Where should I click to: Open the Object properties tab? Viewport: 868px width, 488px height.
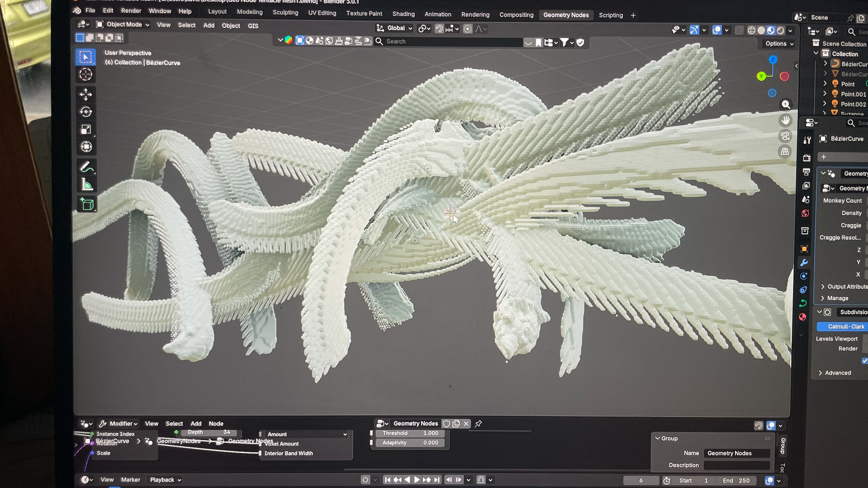(x=804, y=249)
